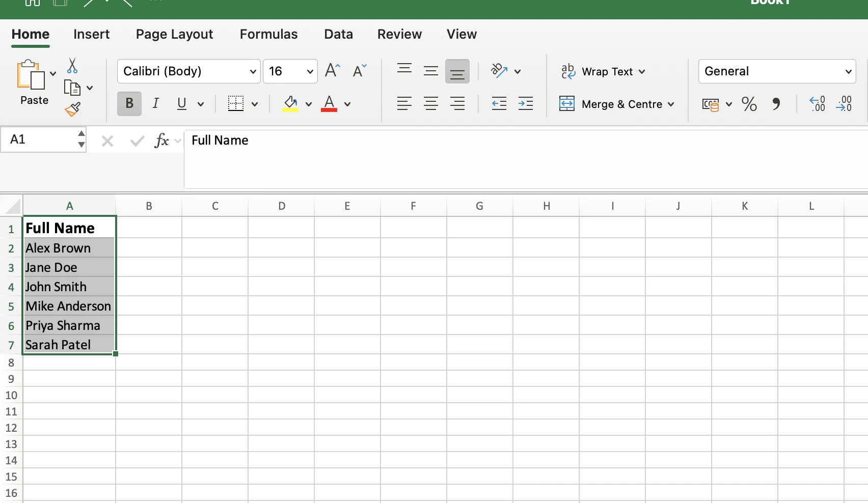Click Merge & Centre button
The image size is (868, 503).
pyautogui.click(x=611, y=104)
